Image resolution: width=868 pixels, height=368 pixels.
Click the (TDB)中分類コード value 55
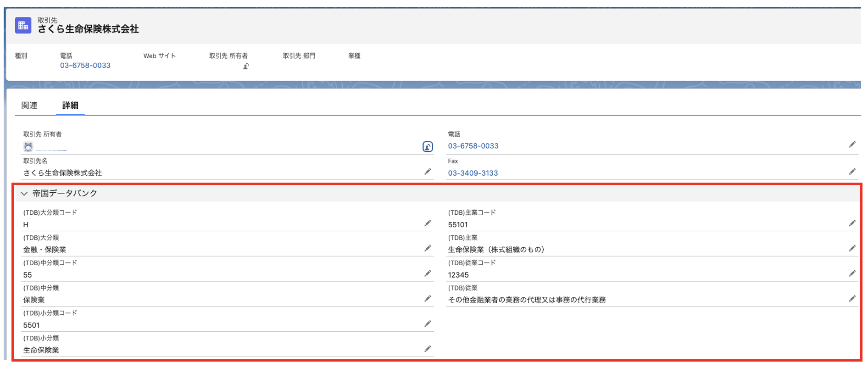pos(28,275)
